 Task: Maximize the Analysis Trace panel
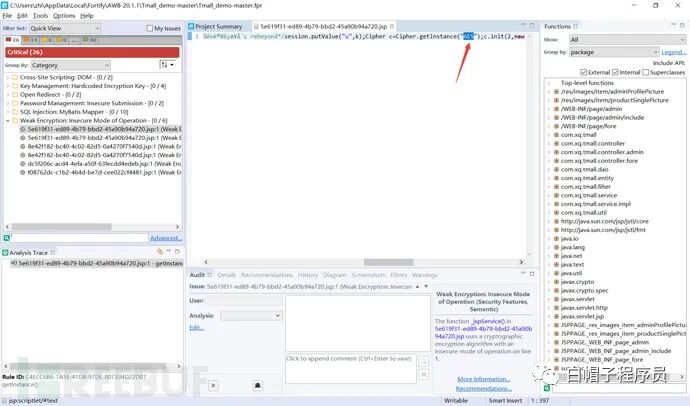[x=177, y=252]
